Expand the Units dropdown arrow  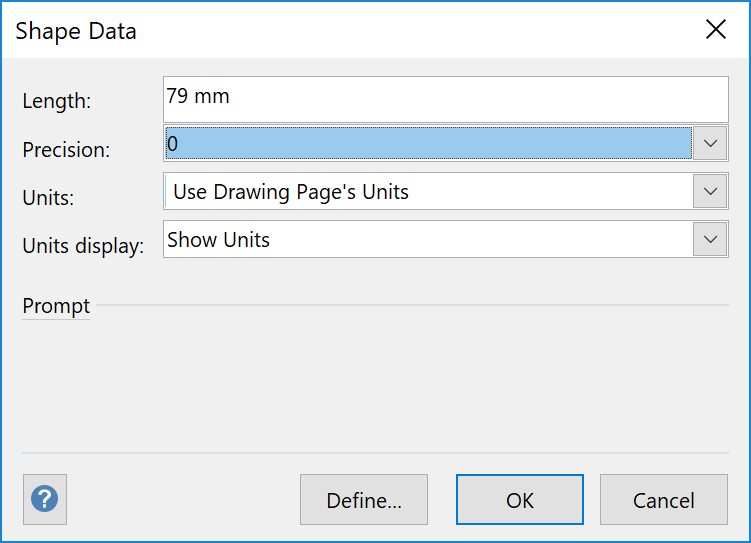point(710,191)
